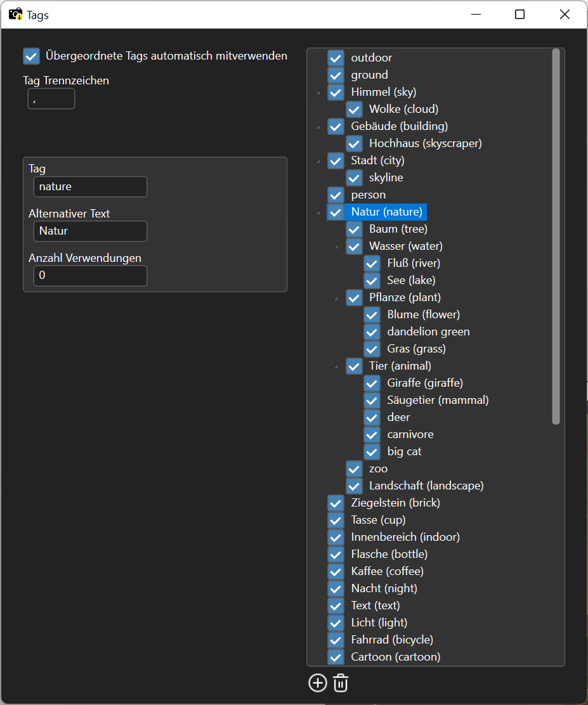The image size is (588, 705).
Task: Toggle the Kaffee (coffee) checkbox
Action: click(x=336, y=571)
